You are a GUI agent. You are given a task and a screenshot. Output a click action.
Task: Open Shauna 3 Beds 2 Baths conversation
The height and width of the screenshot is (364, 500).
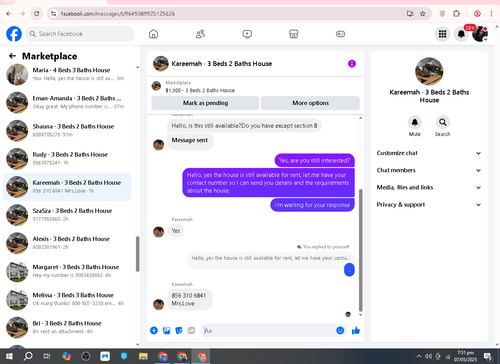pyautogui.click(x=68, y=130)
